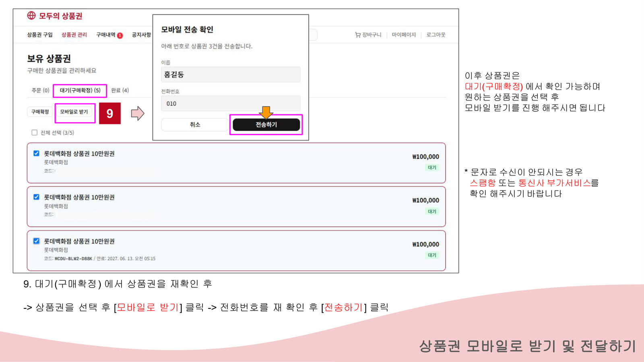This screenshot has height=362, width=644.
Task: Click the 모바일로 받기 button
Action: [x=74, y=112]
